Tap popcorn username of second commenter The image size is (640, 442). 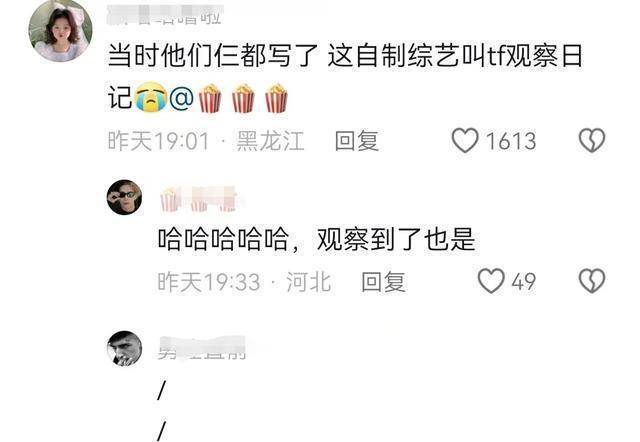pos(199,199)
